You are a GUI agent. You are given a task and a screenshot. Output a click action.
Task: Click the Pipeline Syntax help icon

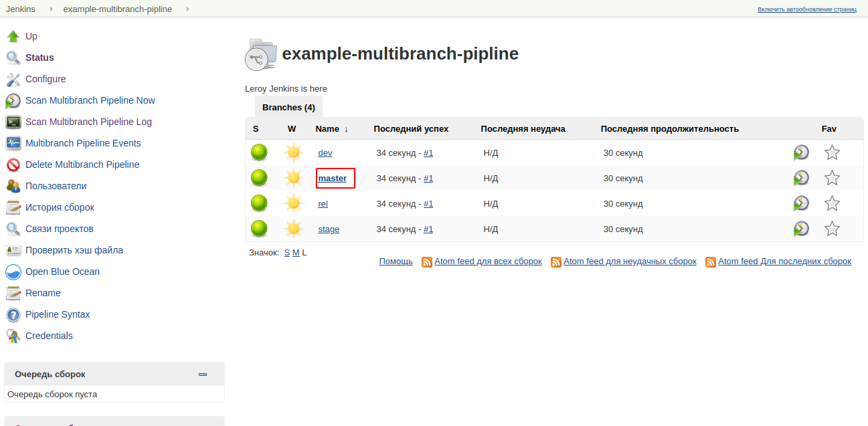click(13, 314)
